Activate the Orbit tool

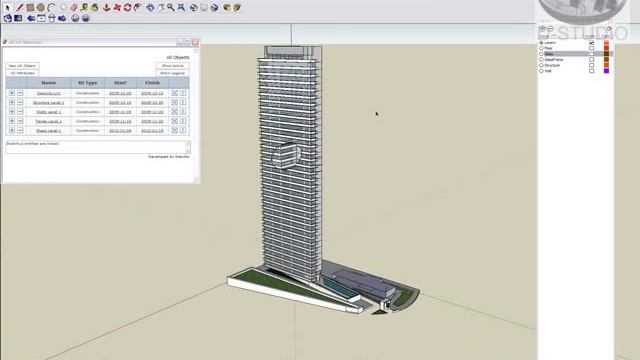(x=150, y=7)
